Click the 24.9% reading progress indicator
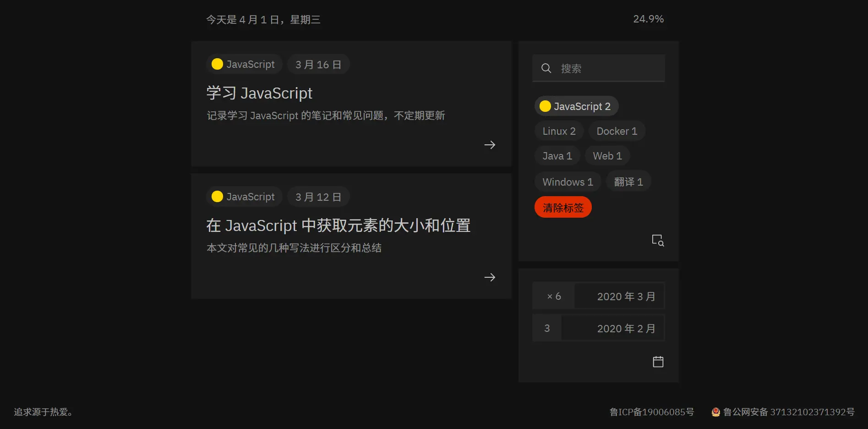The width and height of the screenshot is (868, 429). 648,19
